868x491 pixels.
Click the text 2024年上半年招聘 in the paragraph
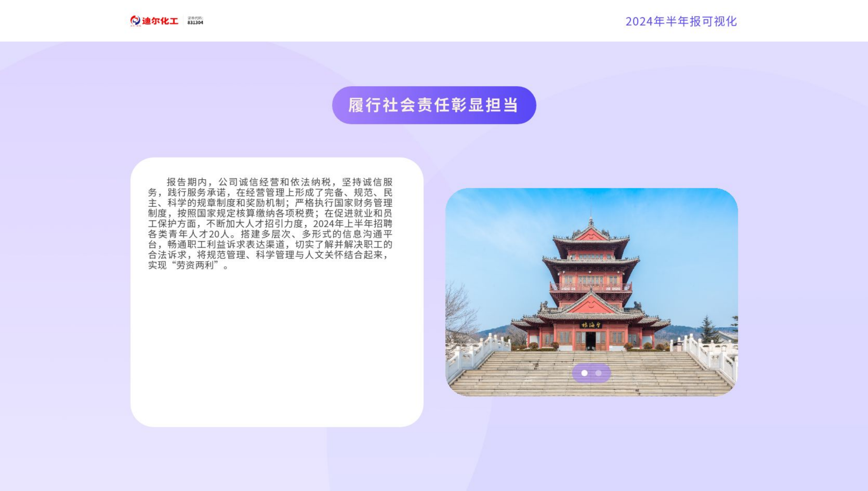coord(352,224)
